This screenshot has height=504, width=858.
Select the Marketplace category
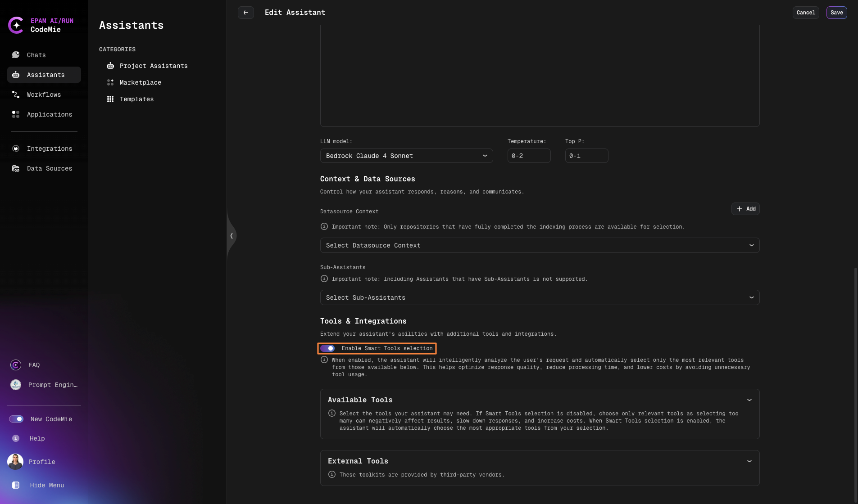pyautogui.click(x=140, y=82)
